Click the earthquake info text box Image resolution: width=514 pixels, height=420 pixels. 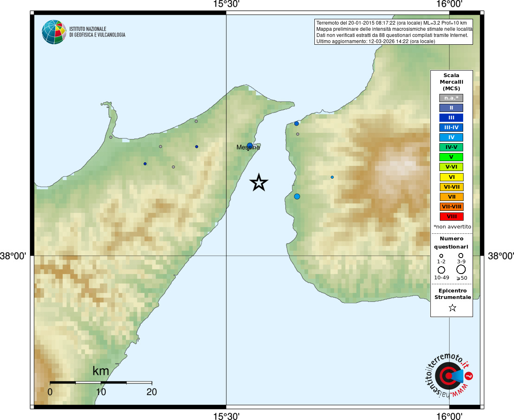point(393,32)
